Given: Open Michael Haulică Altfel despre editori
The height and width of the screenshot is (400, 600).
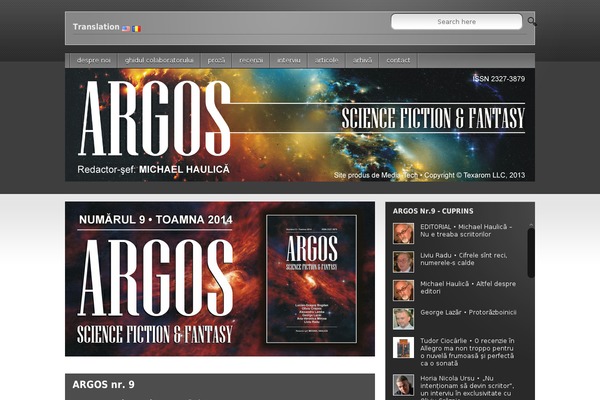Looking at the screenshot, I should click(468, 287).
